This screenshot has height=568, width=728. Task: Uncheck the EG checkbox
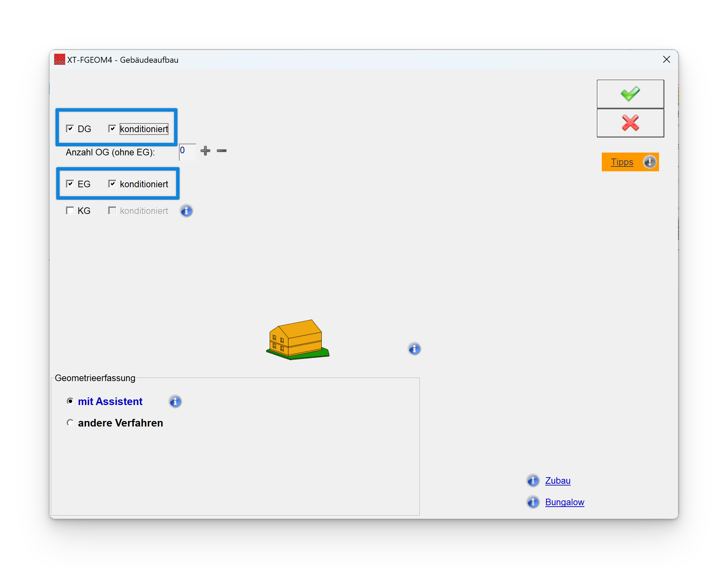click(70, 184)
